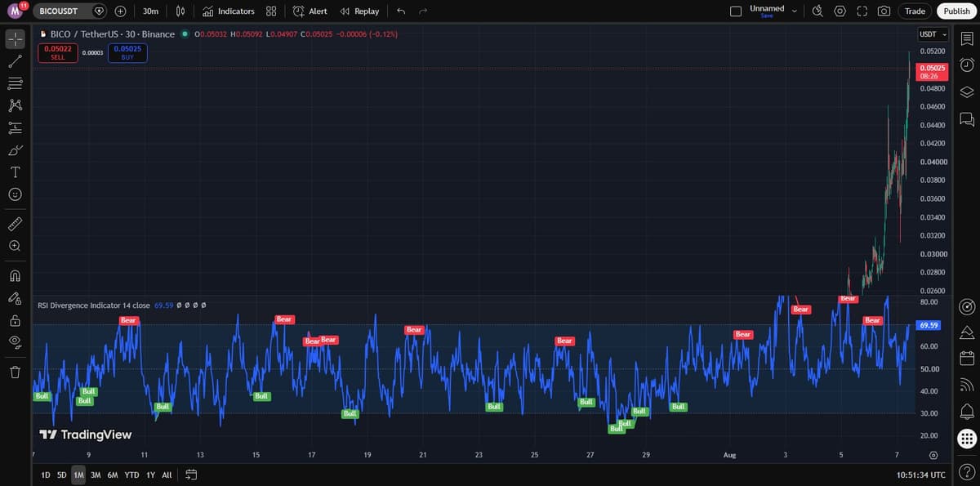Open the calendar panel in right sidebar
This screenshot has height=486, width=980.
coord(966,358)
